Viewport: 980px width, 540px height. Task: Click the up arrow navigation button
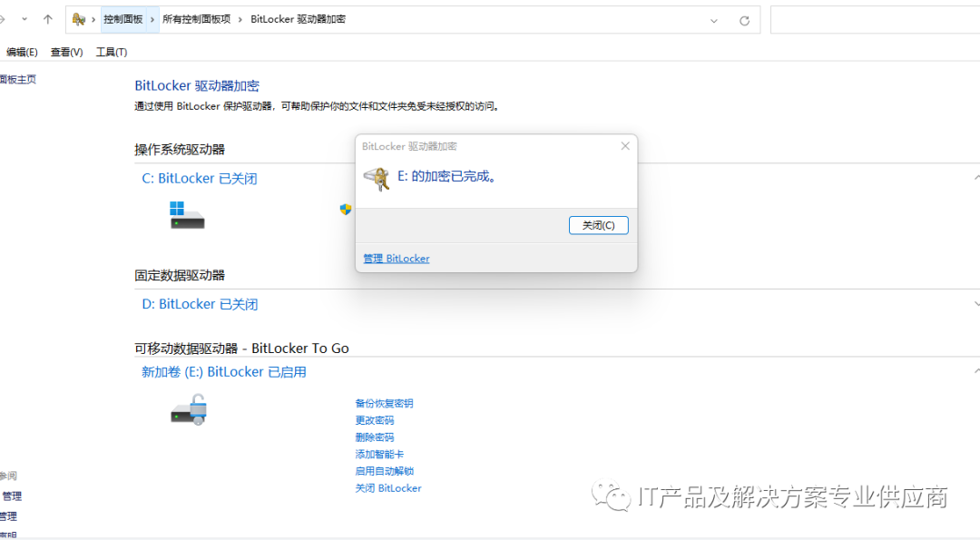47,19
